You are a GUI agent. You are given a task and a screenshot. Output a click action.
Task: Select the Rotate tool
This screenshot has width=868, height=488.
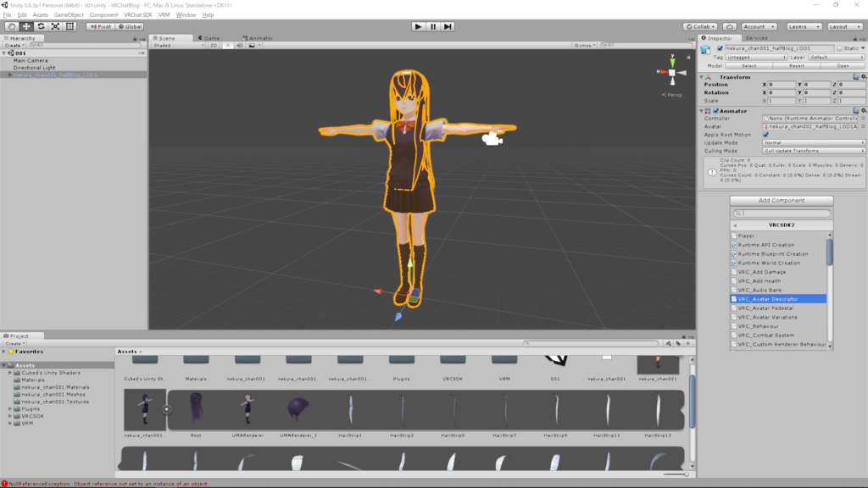click(x=41, y=26)
